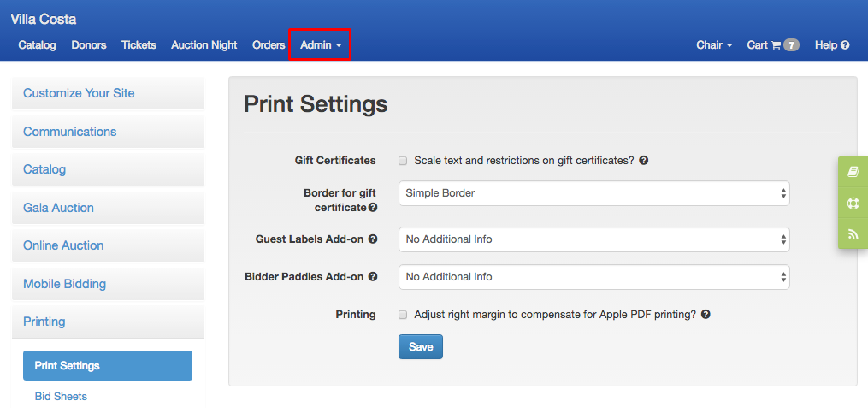This screenshot has width=868, height=413.
Task: Open Bidder Paddles Add-on dropdown
Action: click(x=594, y=277)
